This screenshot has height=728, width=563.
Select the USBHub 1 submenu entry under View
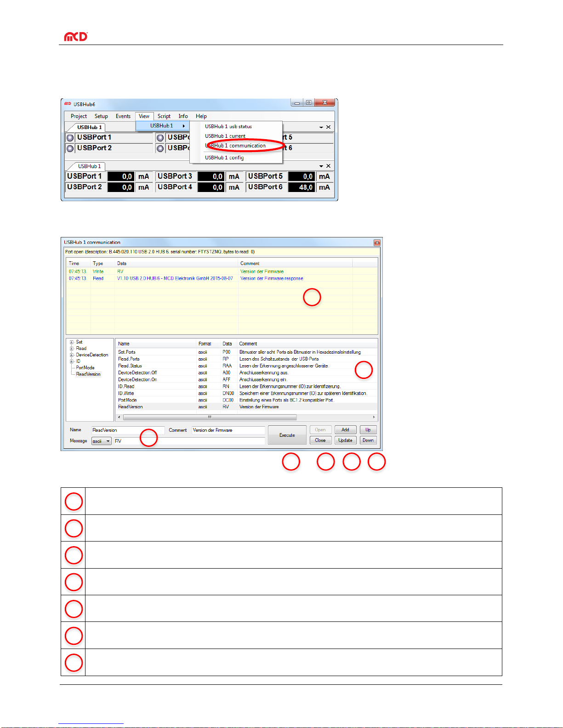click(x=163, y=126)
